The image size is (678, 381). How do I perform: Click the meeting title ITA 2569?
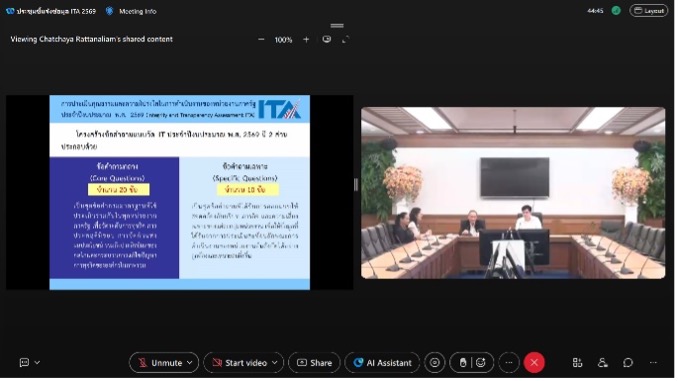pyautogui.click(x=56, y=11)
